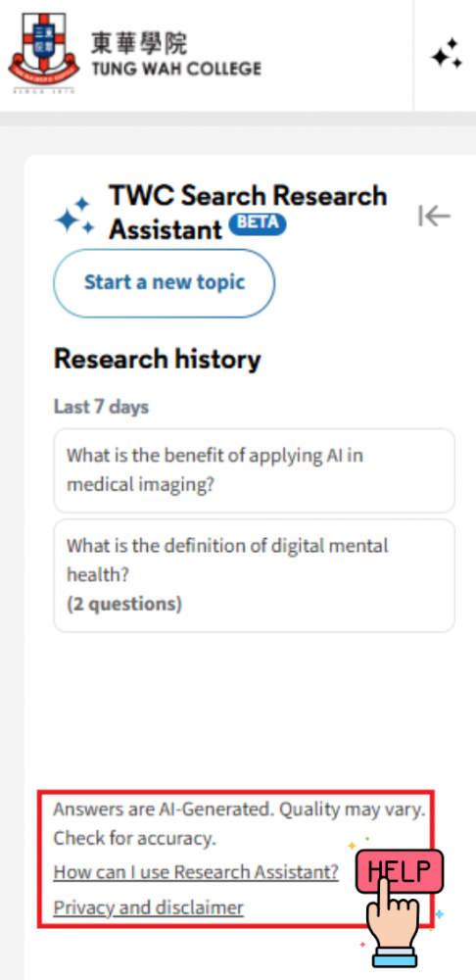Select the Research history heading
This screenshot has width=476, height=980.
(158, 360)
